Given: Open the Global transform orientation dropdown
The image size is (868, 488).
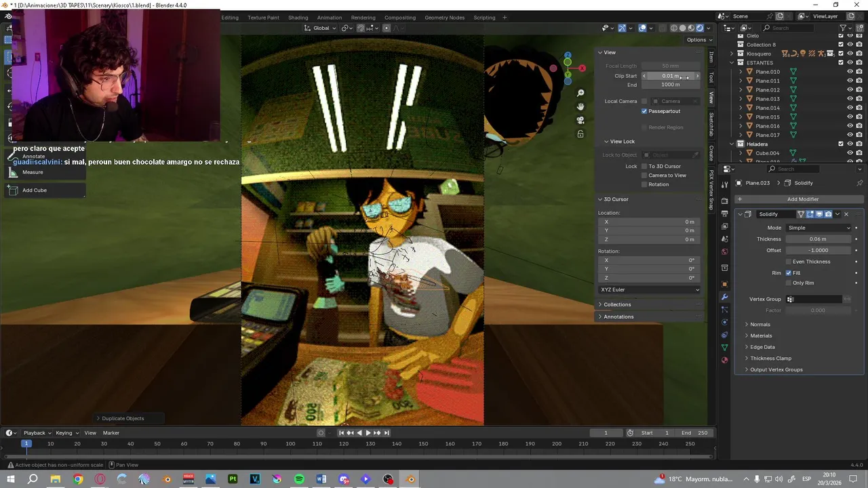Looking at the screenshot, I should pyautogui.click(x=319, y=28).
